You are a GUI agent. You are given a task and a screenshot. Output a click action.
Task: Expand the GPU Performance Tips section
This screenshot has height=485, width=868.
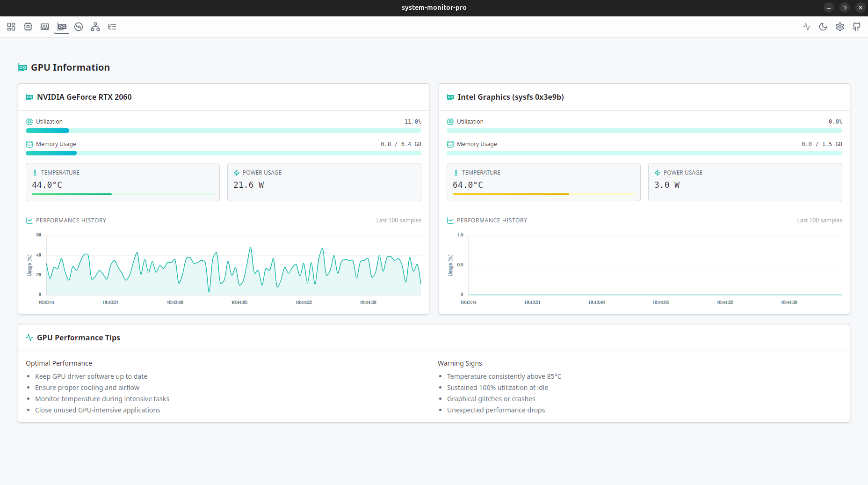click(78, 338)
